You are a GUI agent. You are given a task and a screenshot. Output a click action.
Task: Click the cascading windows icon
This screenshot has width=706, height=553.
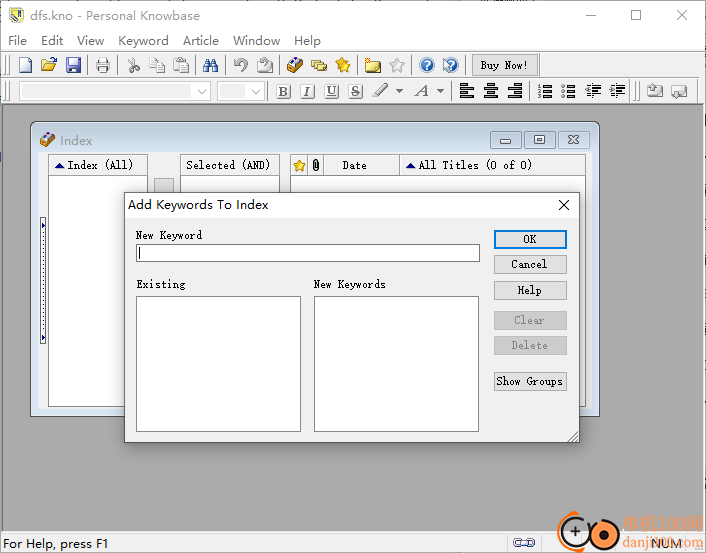pyautogui.click(x=319, y=65)
